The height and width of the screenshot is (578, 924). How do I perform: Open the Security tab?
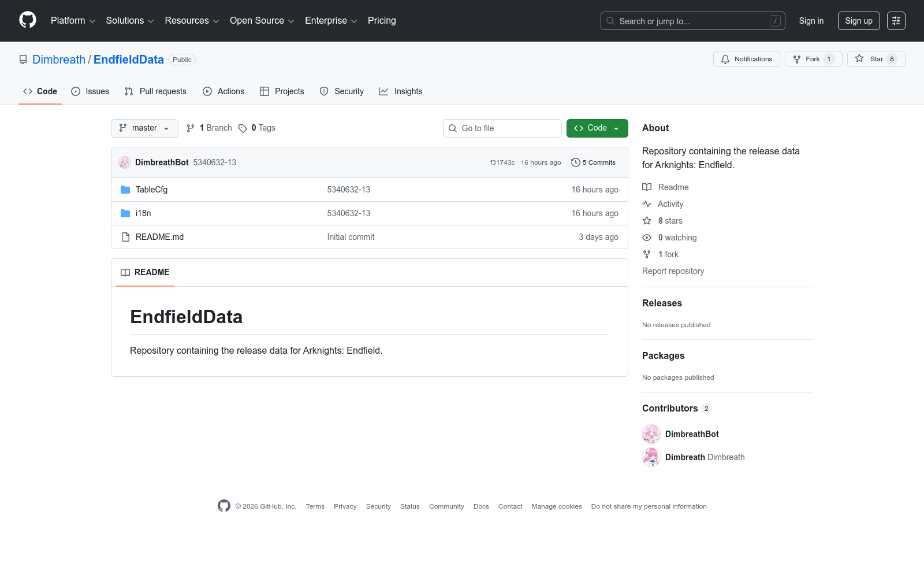point(342,91)
